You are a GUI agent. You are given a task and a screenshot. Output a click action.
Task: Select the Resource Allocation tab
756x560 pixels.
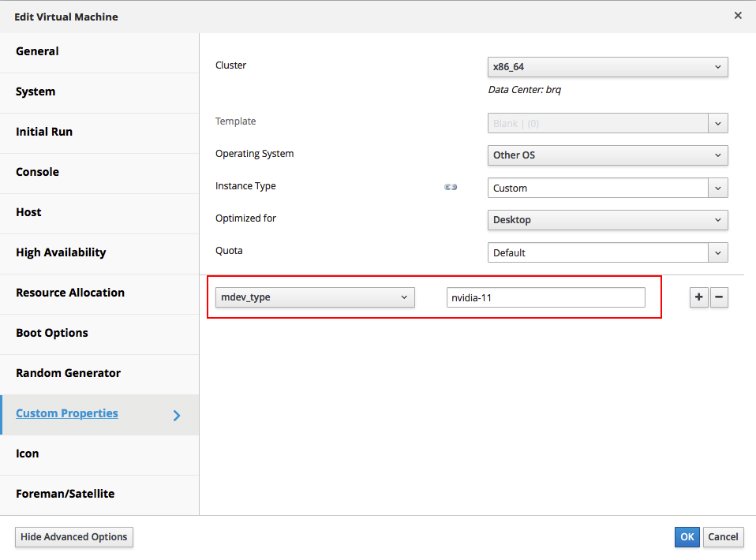click(x=99, y=293)
